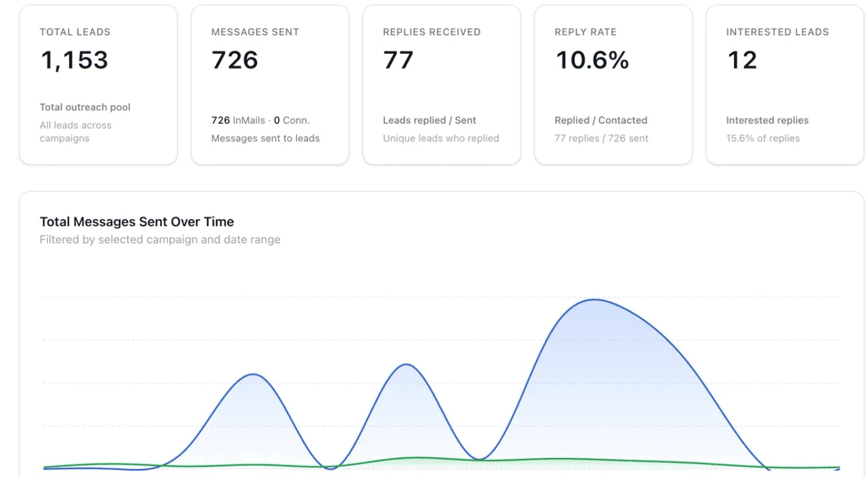Click the first blue peak on the chart
868x477 pixels.
253,375
